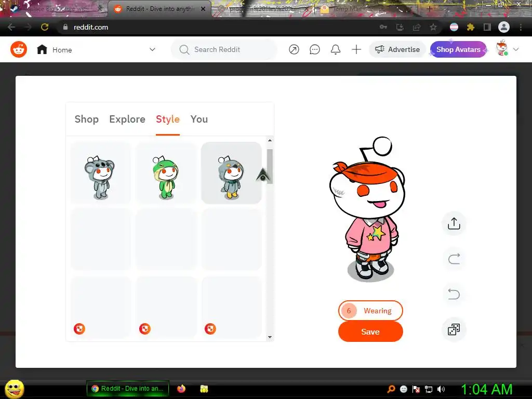Click the user avatar in the header
532x399 pixels.
point(502,48)
